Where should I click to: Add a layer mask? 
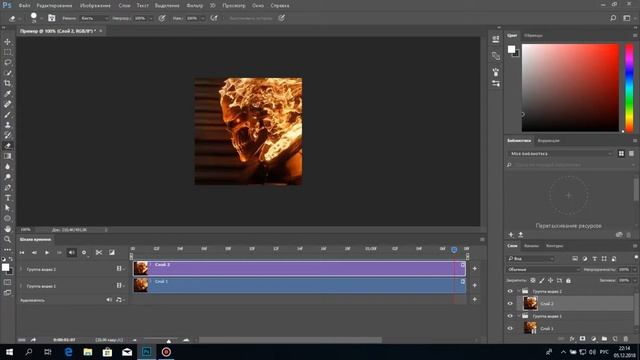click(582, 339)
